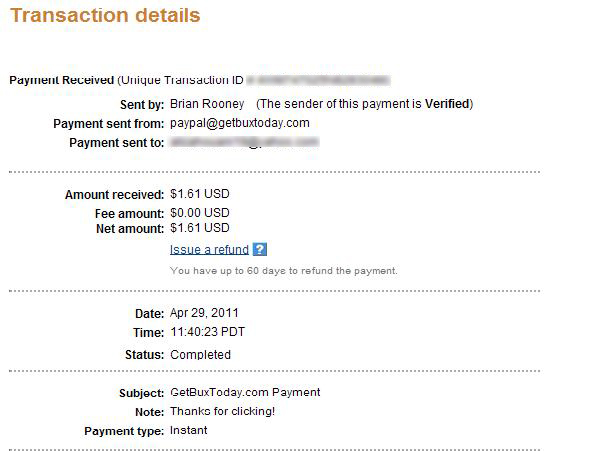594x451 pixels.
Task: Click the Payment Received label
Action: (x=61, y=80)
